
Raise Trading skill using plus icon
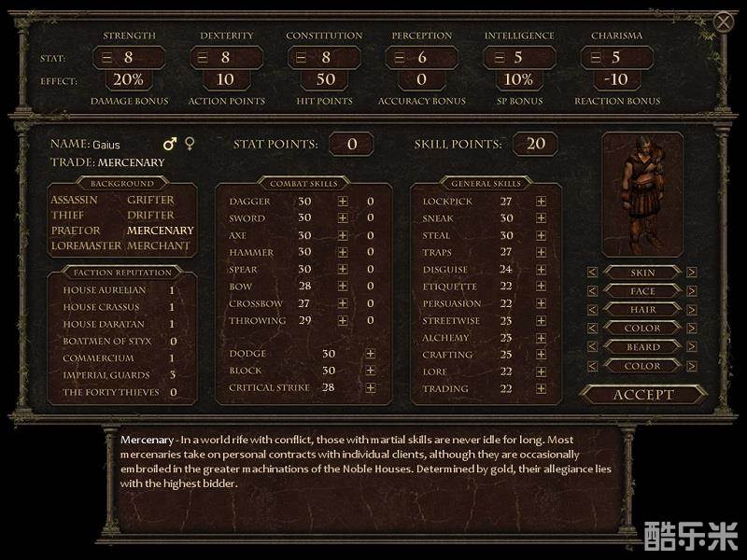click(541, 388)
